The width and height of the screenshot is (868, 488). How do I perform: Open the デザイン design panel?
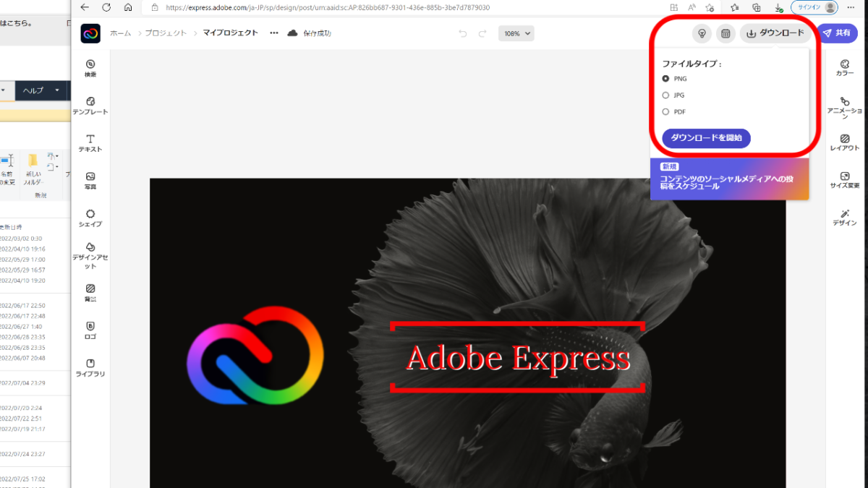point(845,218)
